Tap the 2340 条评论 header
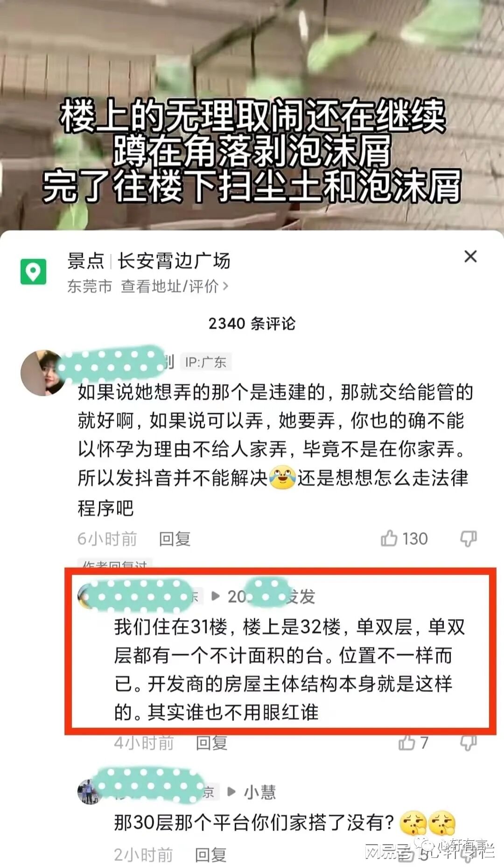 pos(252,323)
